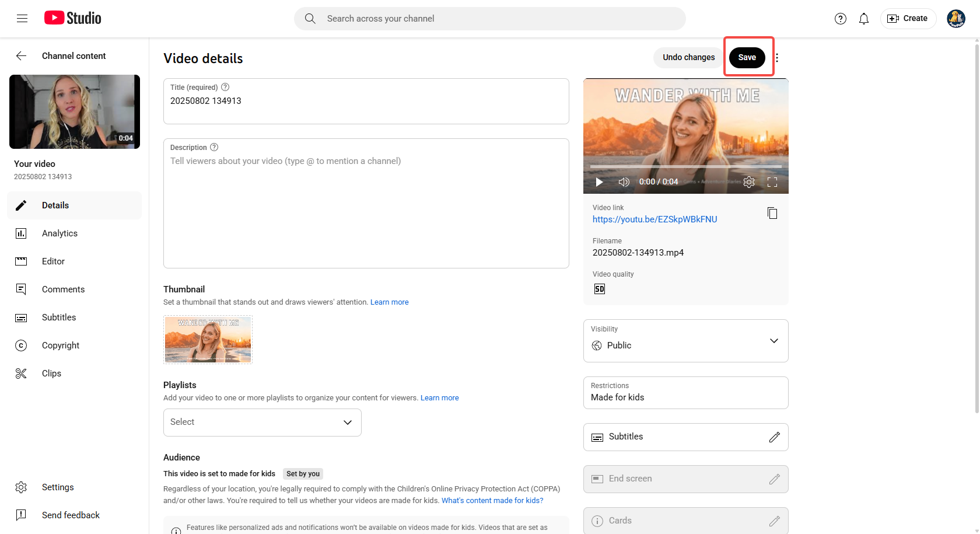The width and height of the screenshot is (980, 534).
Task: Open the three-dot options menu
Action: (778, 57)
